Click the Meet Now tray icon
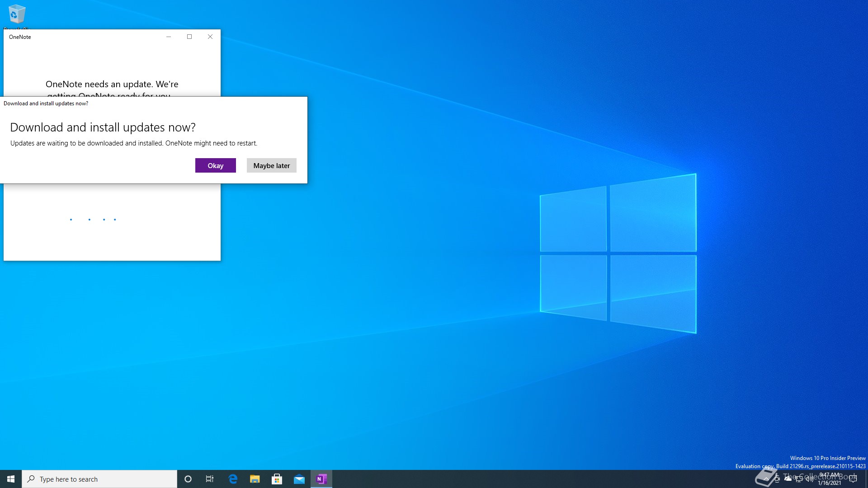Screen dimensions: 868x488 pos(777,479)
